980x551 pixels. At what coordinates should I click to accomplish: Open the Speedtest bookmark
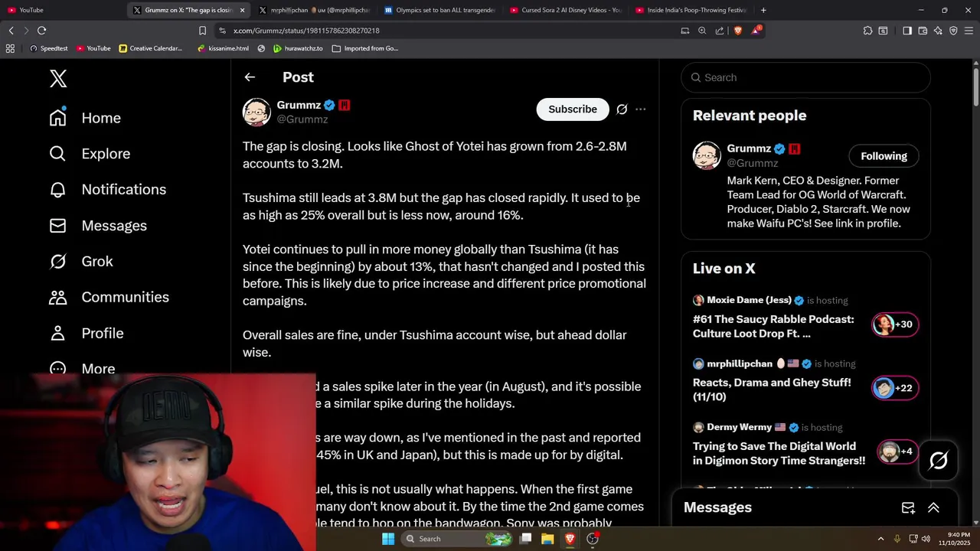click(48, 48)
